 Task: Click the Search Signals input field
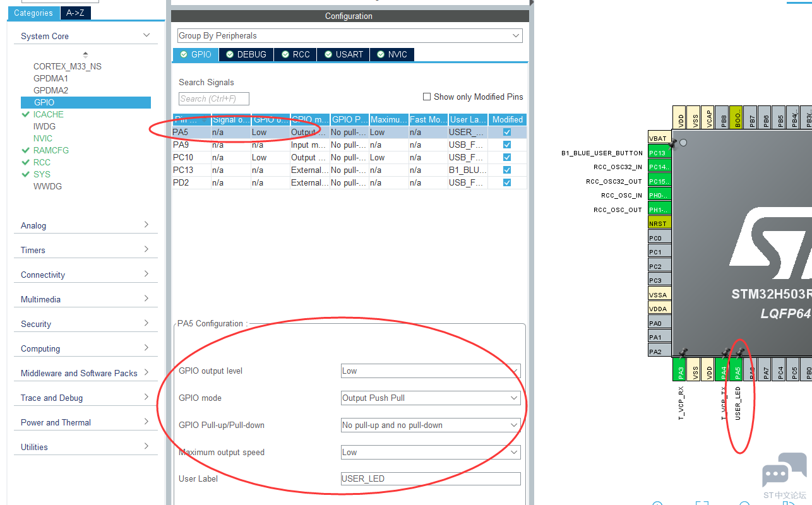point(214,98)
